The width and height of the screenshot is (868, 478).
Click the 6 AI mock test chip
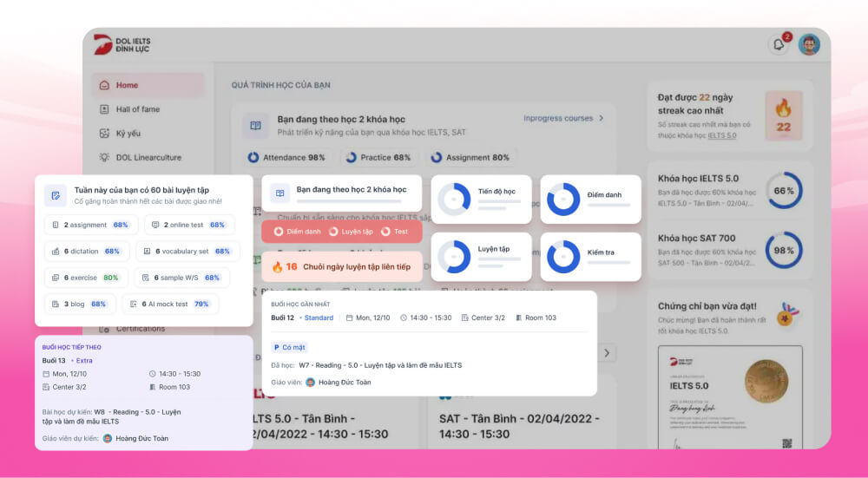[170, 304]
